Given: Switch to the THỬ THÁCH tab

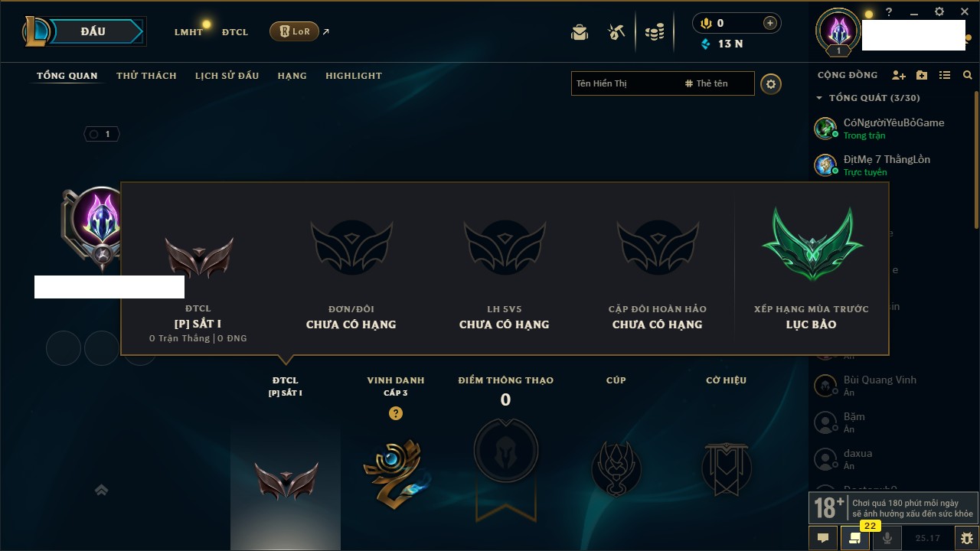Looking at the screenshot, I should pos(146,76).
